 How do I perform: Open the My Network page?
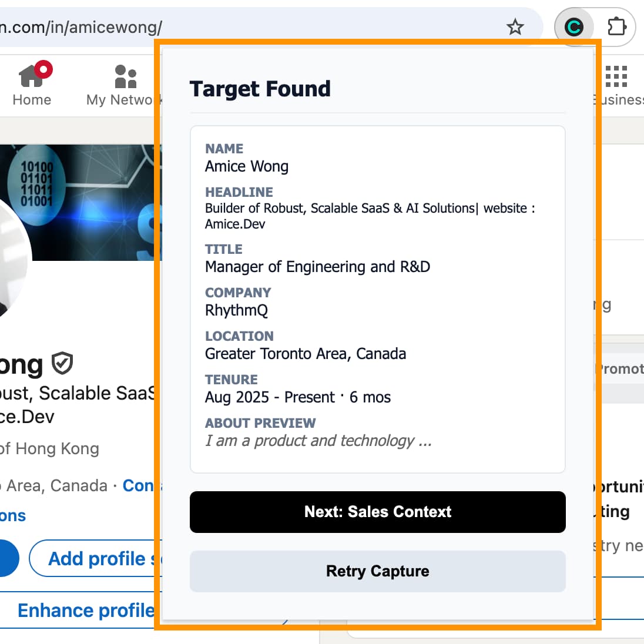pyautogui.click(x=122, y=85)
